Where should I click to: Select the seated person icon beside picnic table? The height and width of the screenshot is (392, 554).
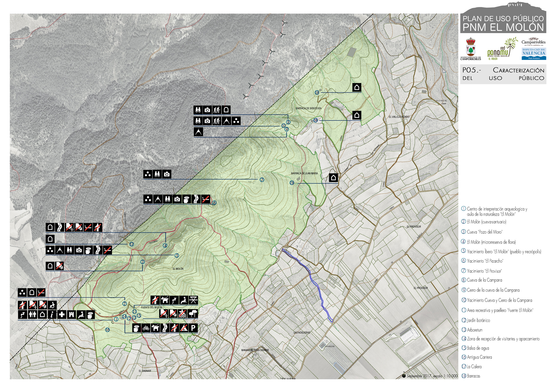[x=184, y=300]
